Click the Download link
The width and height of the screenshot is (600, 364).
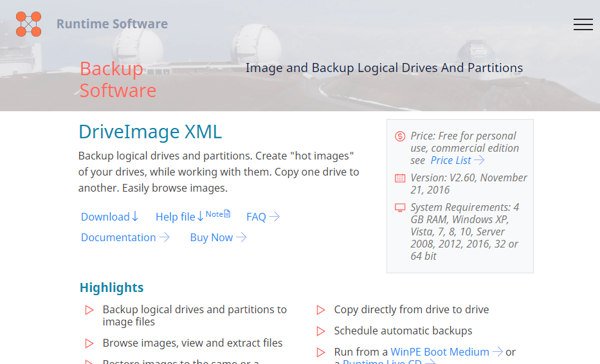109,217
